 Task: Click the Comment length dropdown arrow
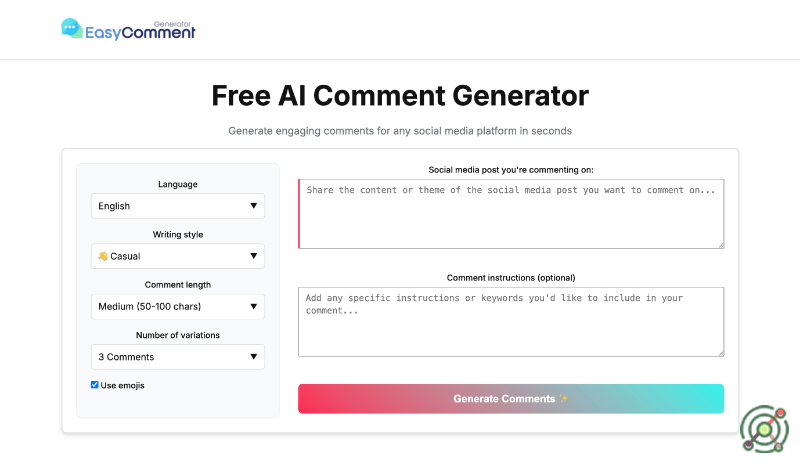click(x=254, y=306)
